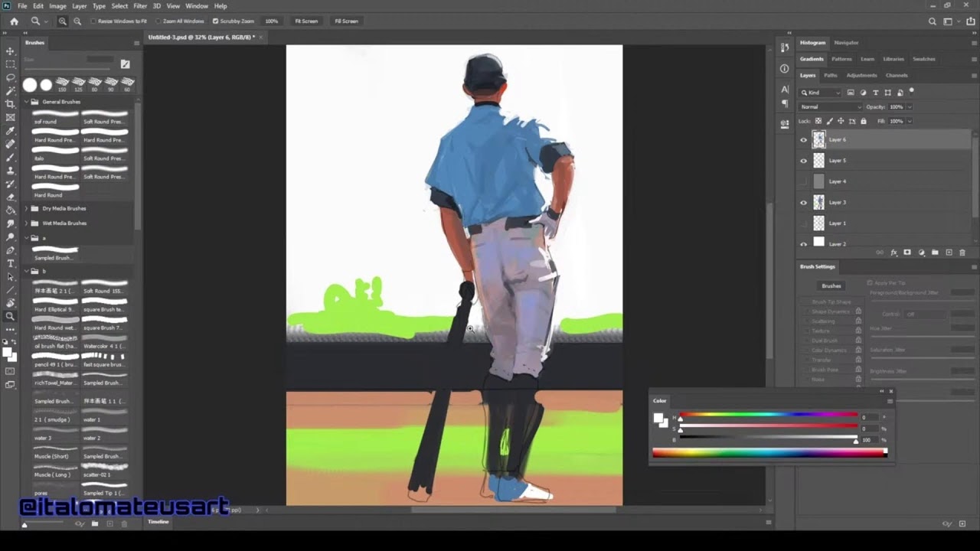The image size is (980, 551).
Task: Switch to the Navigator tab
Action: [x=846, y=43]
